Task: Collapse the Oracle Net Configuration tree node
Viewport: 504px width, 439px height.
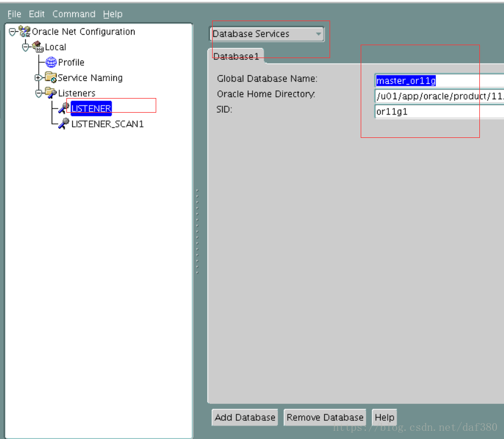Action: coord(12,32)
